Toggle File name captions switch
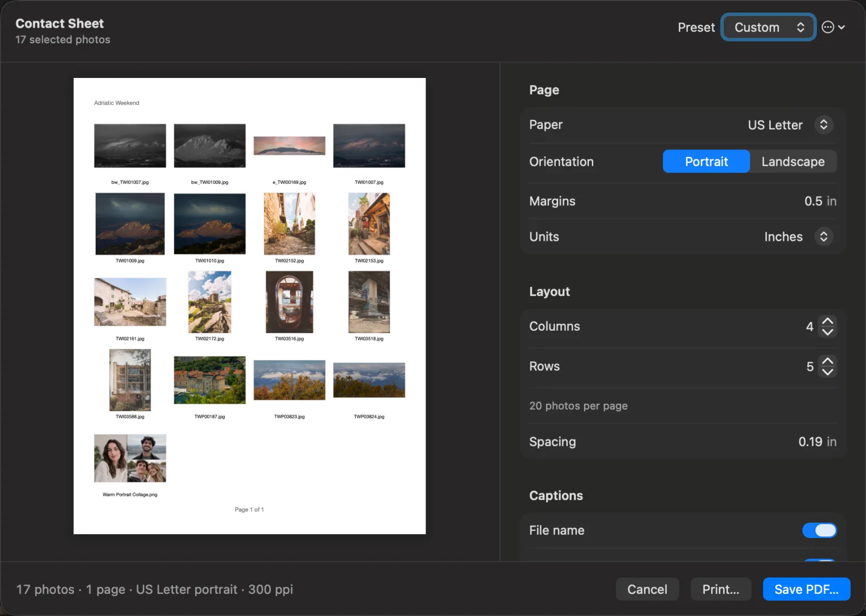Screen dimensions: 866x616 [819, 530]
